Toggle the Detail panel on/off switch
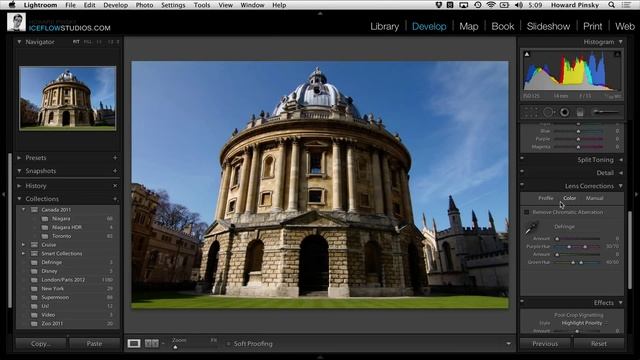This screenshot has width=640, height=360. click(522, 171)
